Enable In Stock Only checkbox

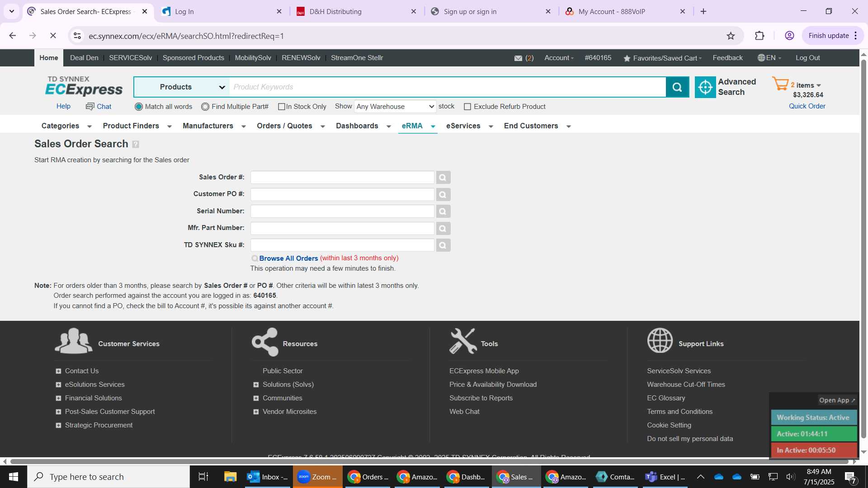click(x=282, y=107)
